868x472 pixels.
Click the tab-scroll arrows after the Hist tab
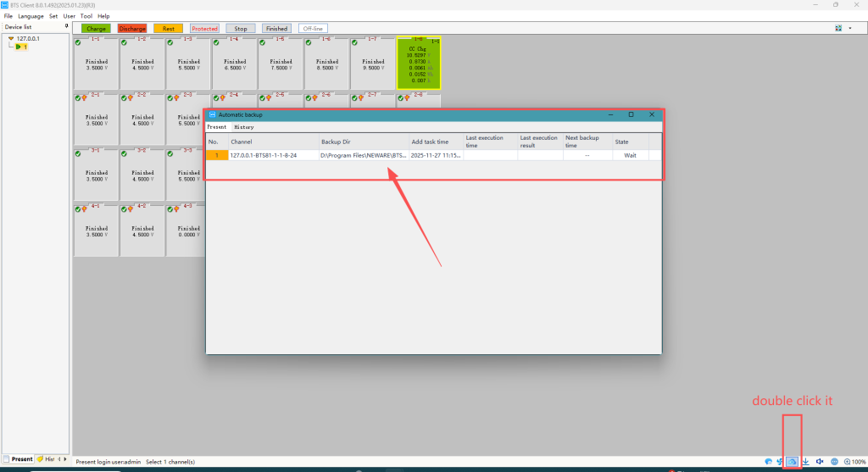coord(62,459)
